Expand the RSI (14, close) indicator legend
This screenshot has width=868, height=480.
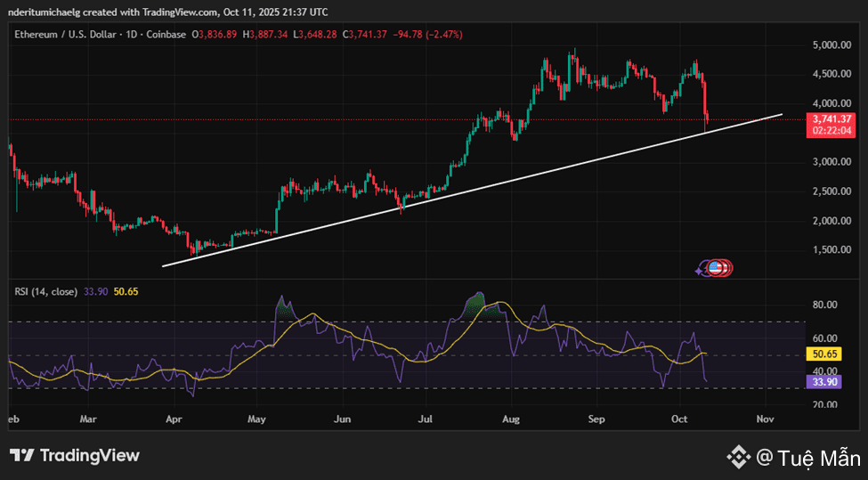point(45,291)
